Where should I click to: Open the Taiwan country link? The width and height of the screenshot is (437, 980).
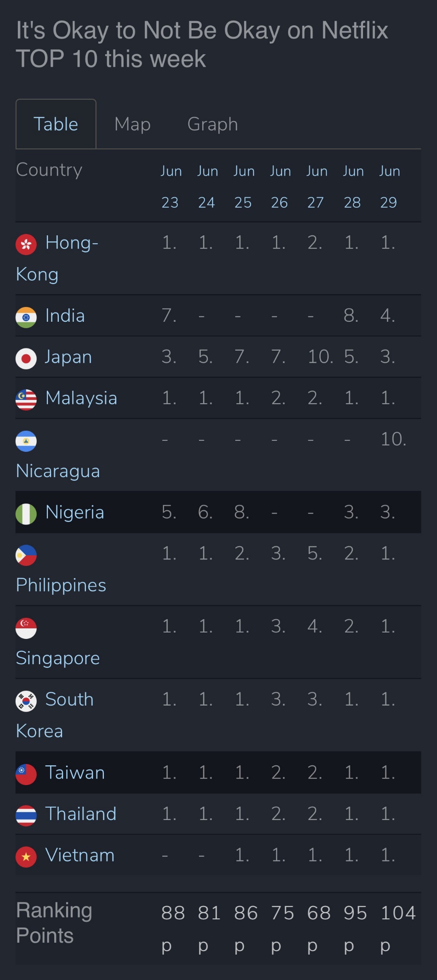[75, 773]
